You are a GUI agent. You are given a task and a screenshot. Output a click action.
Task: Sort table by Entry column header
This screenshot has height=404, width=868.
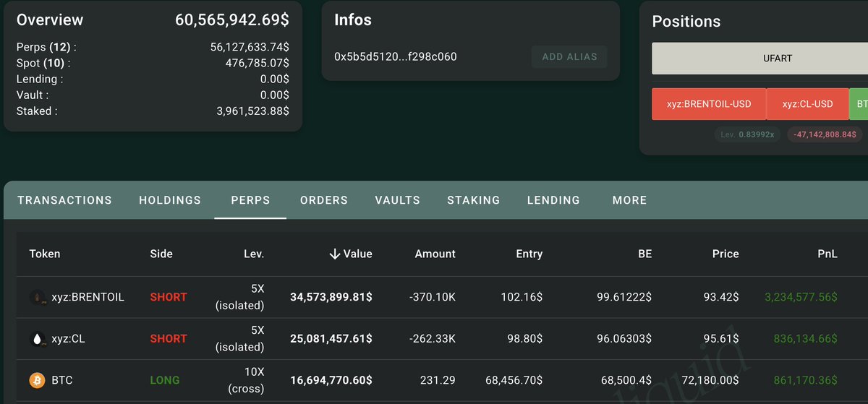529,254
